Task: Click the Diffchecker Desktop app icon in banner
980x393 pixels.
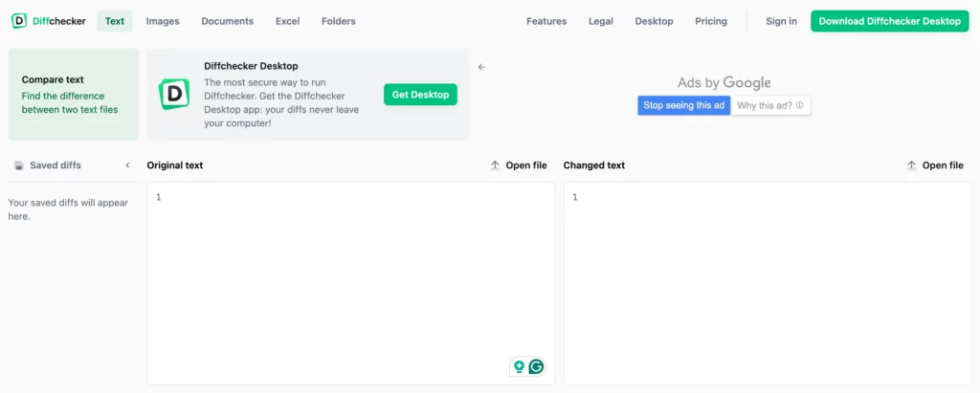Action: 174,95
